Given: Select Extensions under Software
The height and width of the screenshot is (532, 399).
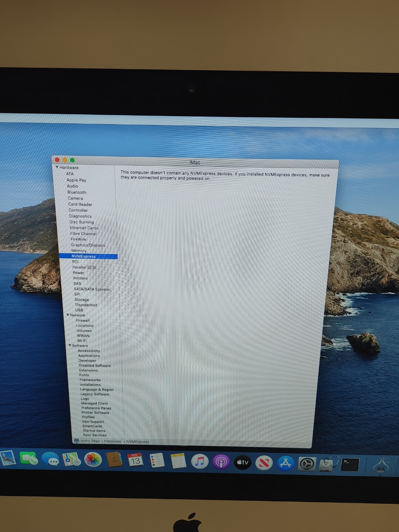Looking at the screenshot, I should [x=88, y=370].
